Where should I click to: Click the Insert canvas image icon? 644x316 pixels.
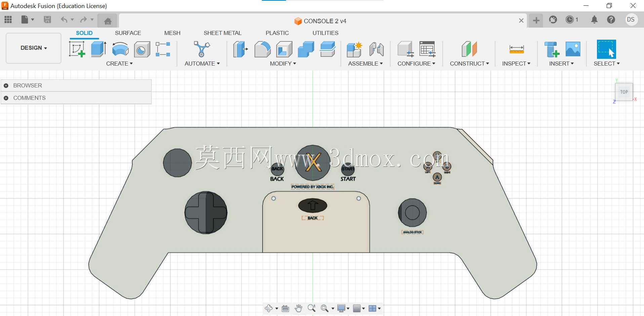[x=573, y=49]
